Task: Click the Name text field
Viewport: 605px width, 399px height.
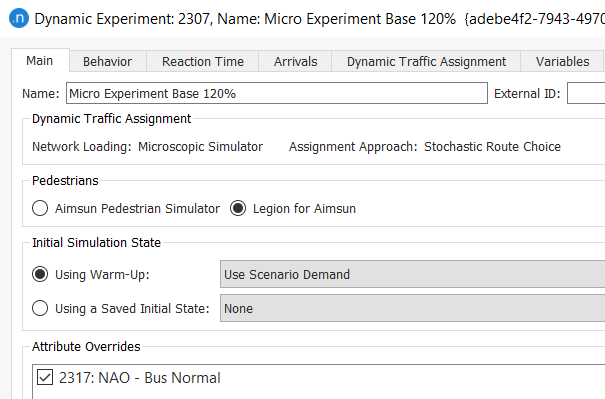Action: coord(277,93)
